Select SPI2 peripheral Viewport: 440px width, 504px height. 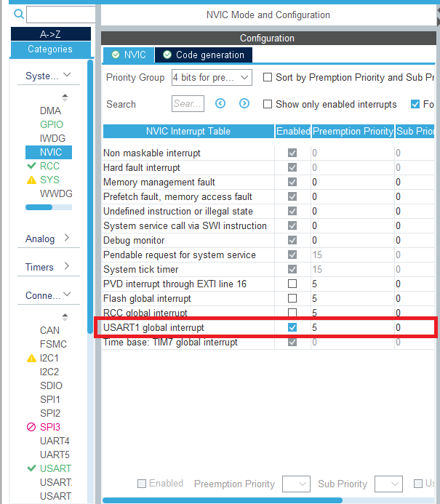[x=49, y=413]
